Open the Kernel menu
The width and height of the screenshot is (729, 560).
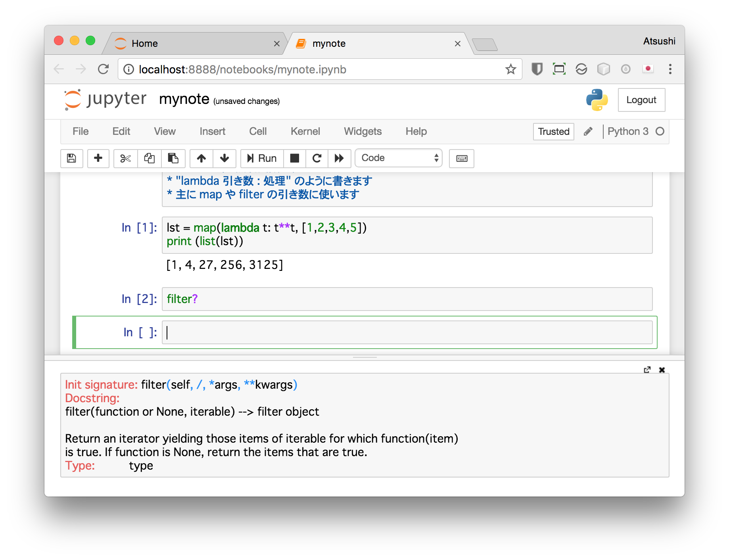[x=305, y=132]
